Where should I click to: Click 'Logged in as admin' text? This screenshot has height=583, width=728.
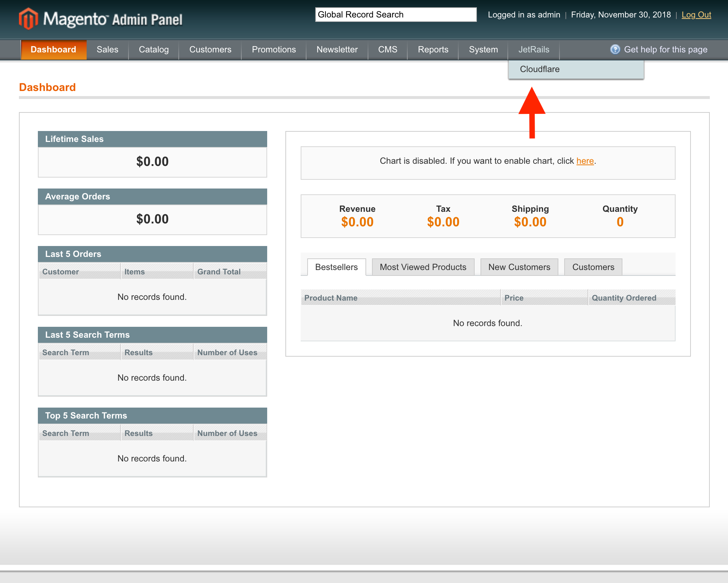[x=524, y=15]
